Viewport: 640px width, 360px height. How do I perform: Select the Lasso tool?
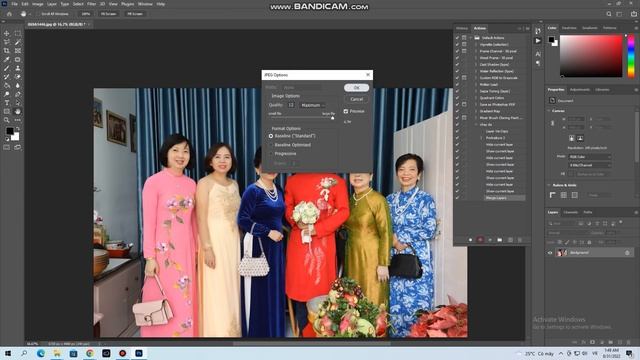tap(7, 42)
